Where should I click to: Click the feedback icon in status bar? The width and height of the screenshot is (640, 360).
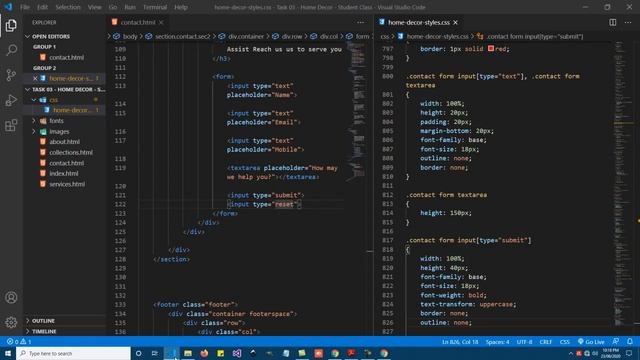click(x=616, y=342)
